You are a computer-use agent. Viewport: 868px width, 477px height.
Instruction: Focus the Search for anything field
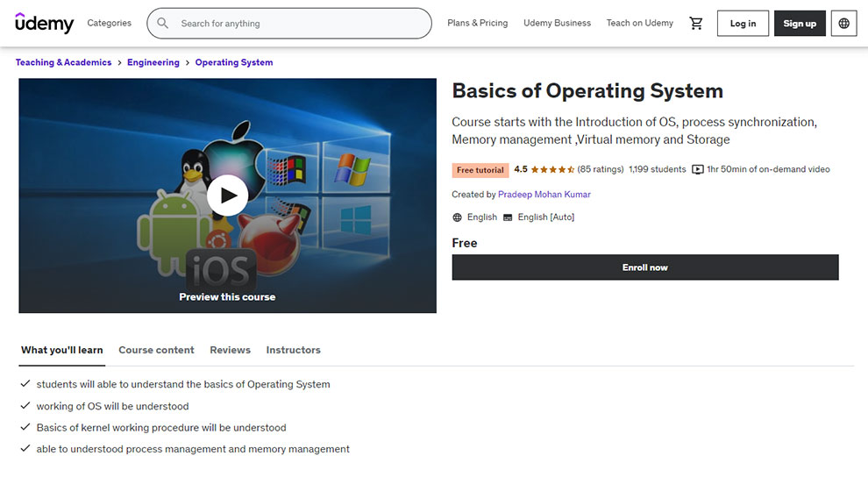click(289, 24)
